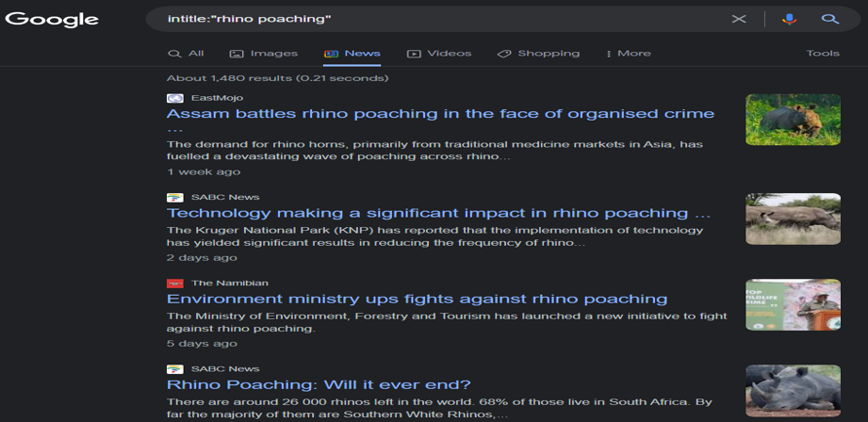Viewport: 868px width, 422px height.
Task: Click the EastMojo source favicon
Action: coord(174,98)
